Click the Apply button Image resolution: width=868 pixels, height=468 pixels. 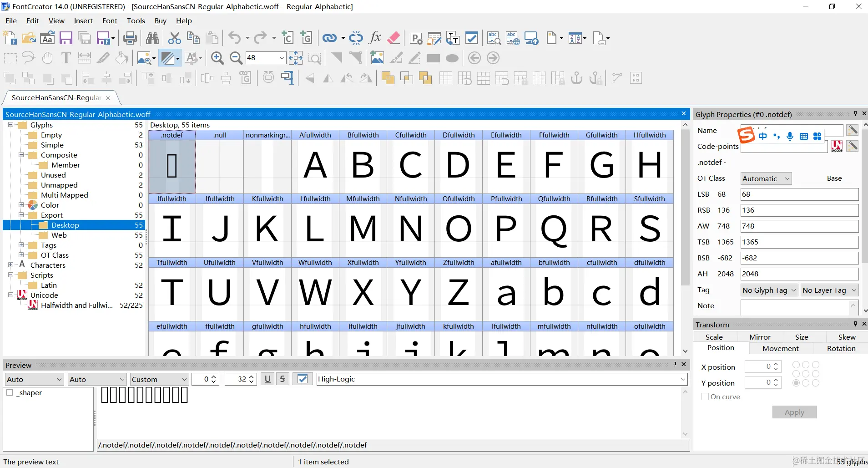pos(794,412)
